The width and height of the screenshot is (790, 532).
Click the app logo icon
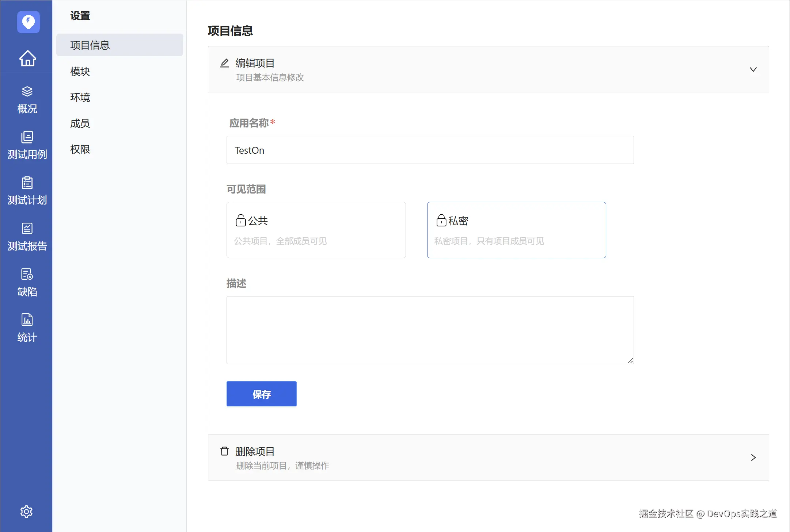click(28, 22)
